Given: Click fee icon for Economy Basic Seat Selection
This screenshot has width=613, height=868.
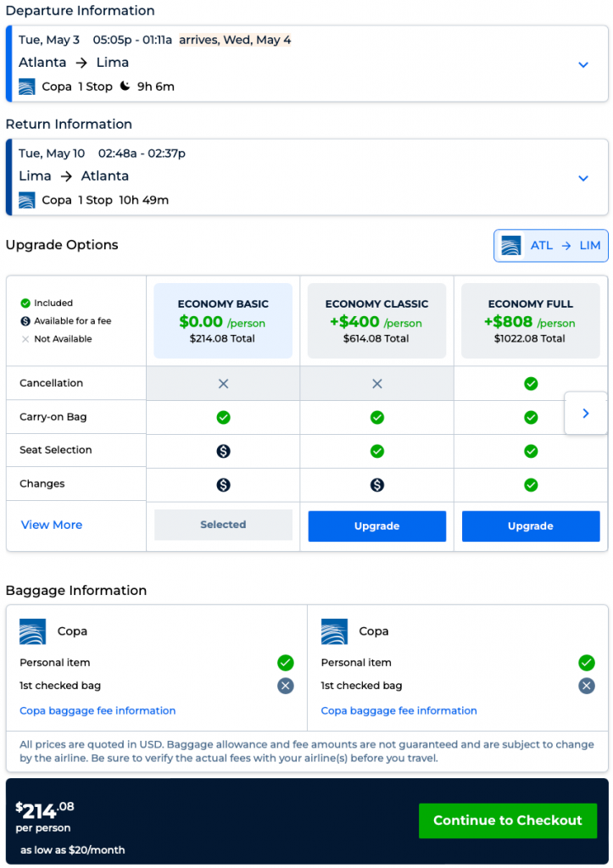Looking at the screenshot, I should point(223,451).
